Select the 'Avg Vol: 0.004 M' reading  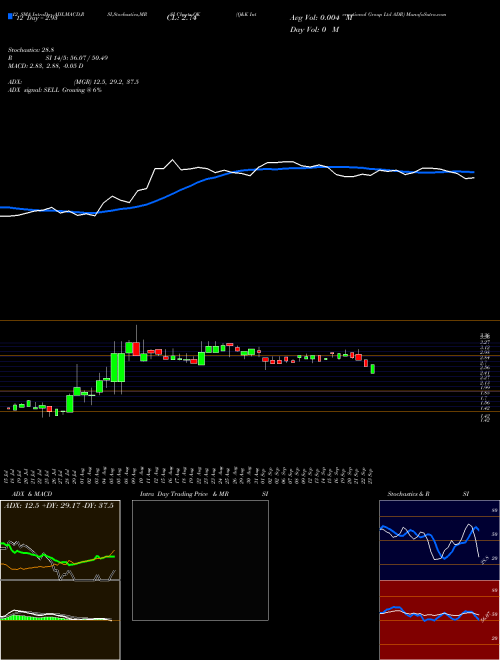coord(321,18)
